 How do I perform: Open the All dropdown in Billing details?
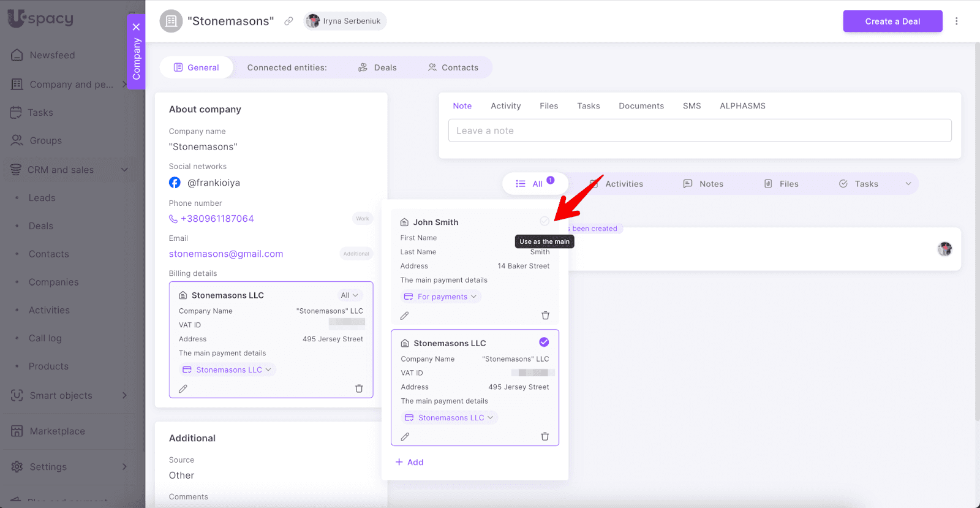click(x=349, y=295)
